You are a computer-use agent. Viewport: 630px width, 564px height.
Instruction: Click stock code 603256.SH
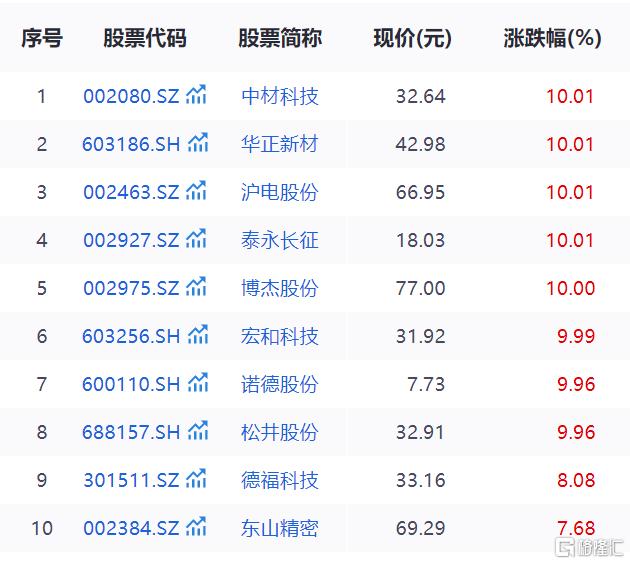click(131, 337)
